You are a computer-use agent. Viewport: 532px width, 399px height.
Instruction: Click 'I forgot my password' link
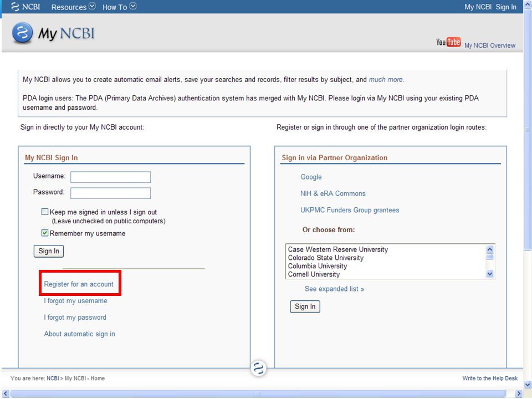(75, 318)
